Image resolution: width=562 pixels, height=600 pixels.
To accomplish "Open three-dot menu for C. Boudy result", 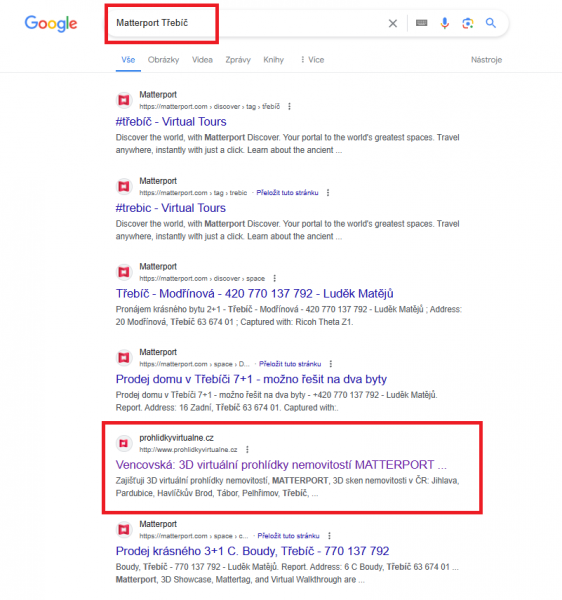I will coord(329,536).
